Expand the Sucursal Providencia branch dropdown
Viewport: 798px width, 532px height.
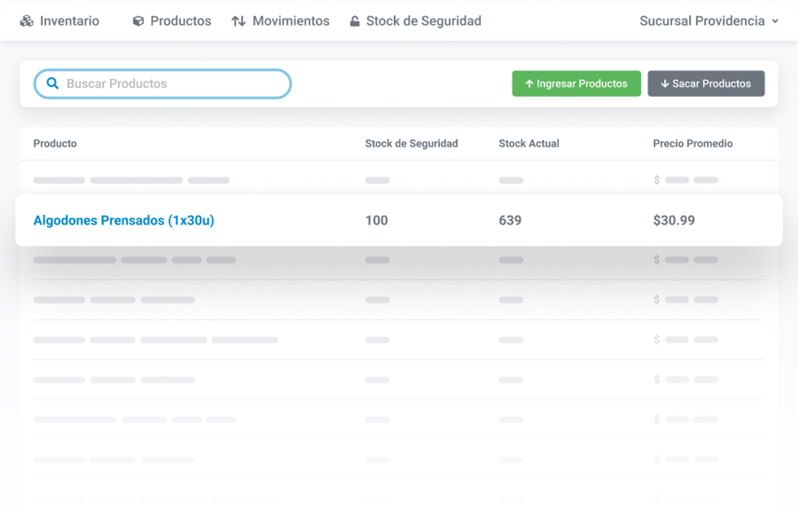pyautogui.click(x=709, y=21)
